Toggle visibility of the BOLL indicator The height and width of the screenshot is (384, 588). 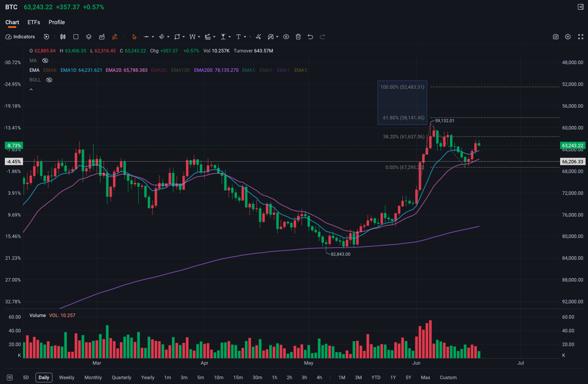coord(49,80)
